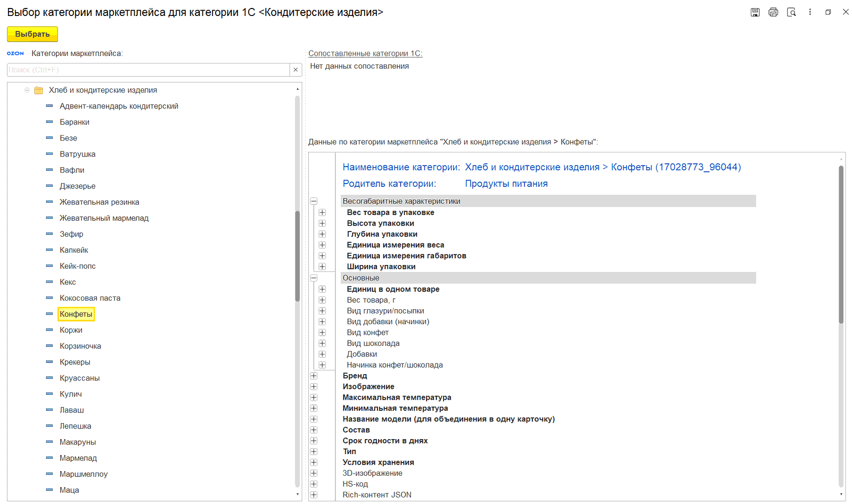Expand the Высота упаковки row
This screenshot has height=504, width=852.
coord(322,223)
